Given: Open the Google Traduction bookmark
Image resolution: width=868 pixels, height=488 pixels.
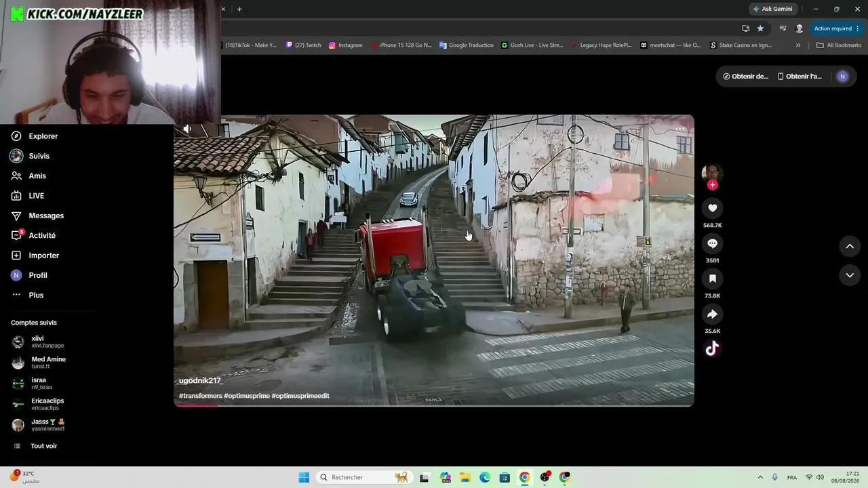Looking at the screenshot, I should coord(467,45).
